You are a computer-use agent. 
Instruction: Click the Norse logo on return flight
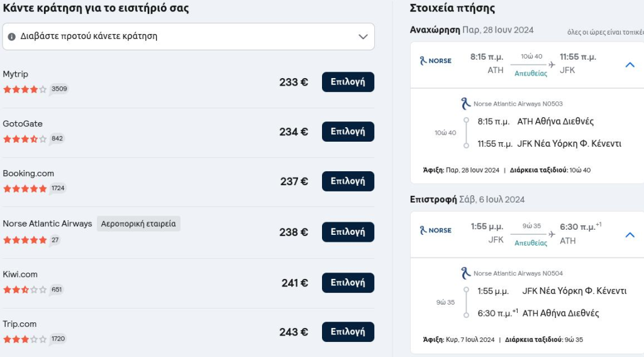point(435,230)
